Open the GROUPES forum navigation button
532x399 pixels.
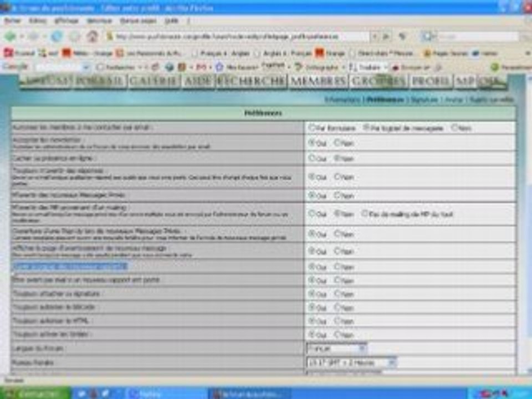click(x=378, y=81)
